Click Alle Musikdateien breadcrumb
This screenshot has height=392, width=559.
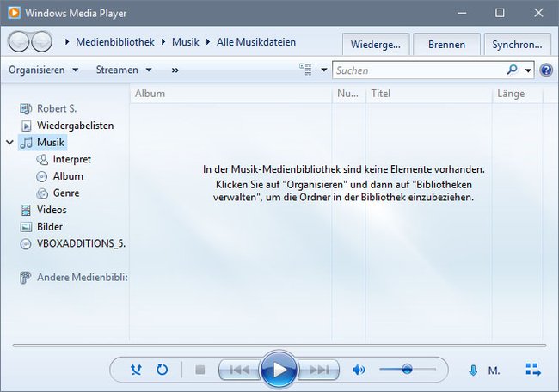pos(256,42)
